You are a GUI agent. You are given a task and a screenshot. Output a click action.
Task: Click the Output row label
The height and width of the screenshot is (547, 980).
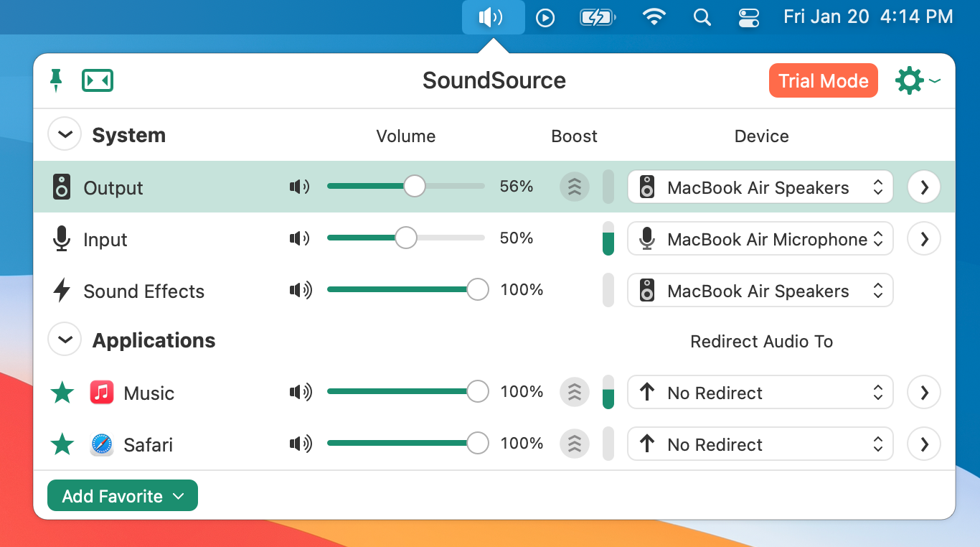click(x=113, y=188)
